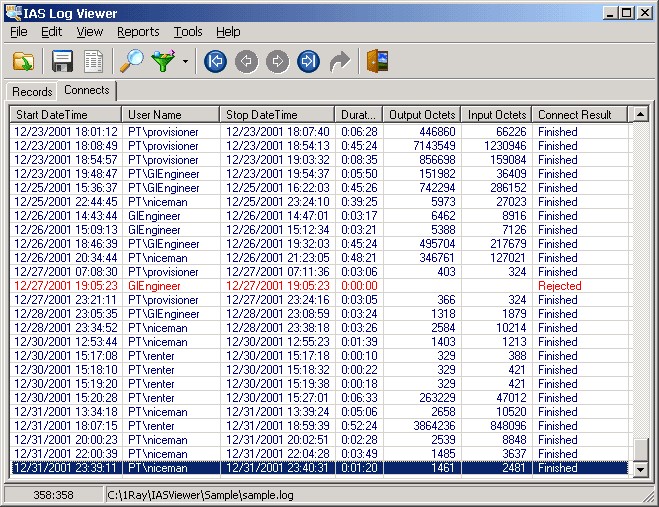Image resolution: width=659 pixels, height=507 pixels.
Task: Select the red Rejected GIEngineer row
Action: (x=319, y=286)
